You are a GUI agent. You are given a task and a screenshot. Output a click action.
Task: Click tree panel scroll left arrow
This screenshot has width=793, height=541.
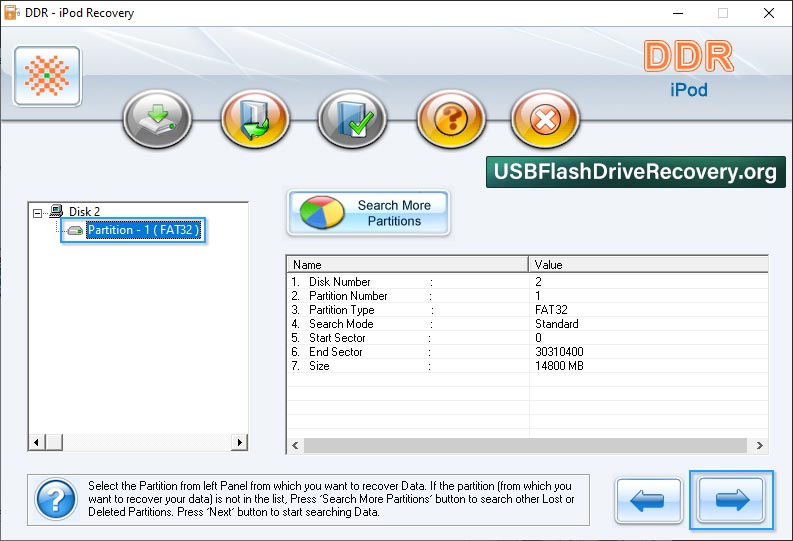coord(36,442)
